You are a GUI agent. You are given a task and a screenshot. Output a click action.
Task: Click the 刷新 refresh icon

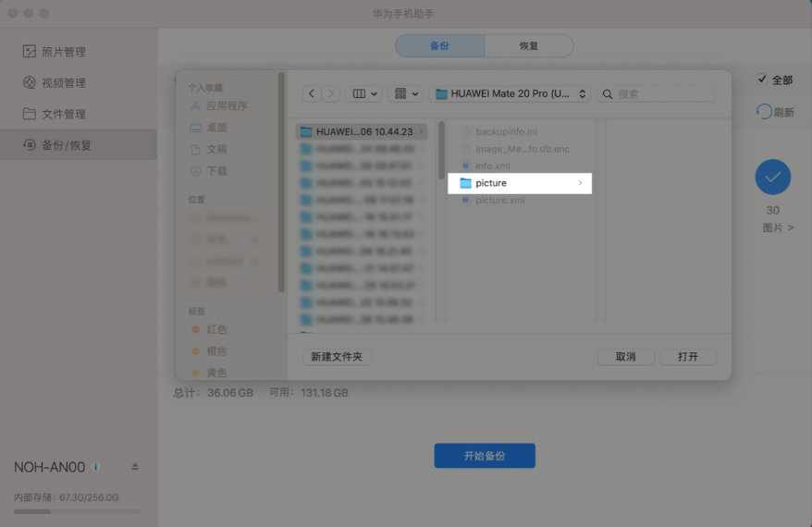coord(764,112)
